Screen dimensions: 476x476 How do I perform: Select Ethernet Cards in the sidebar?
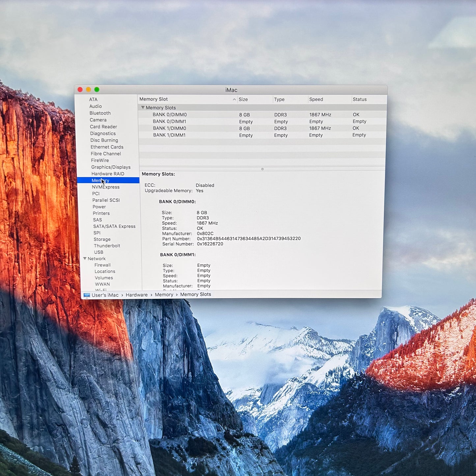[x=107, y=147]
